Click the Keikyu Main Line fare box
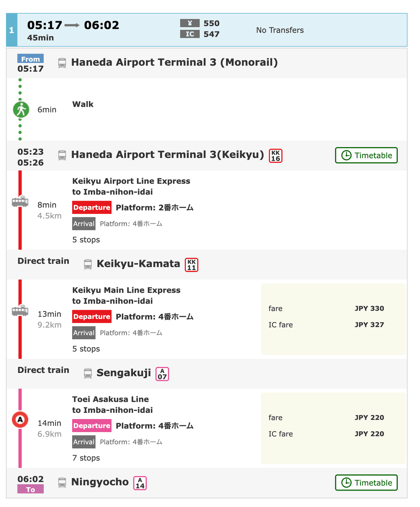The width and height of the screenshot is (420, 507). [333, 319]
